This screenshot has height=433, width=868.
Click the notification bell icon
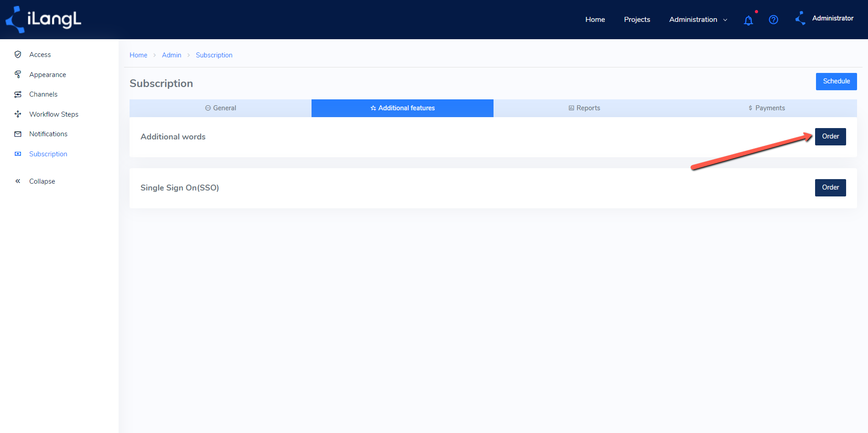[748, 20]
